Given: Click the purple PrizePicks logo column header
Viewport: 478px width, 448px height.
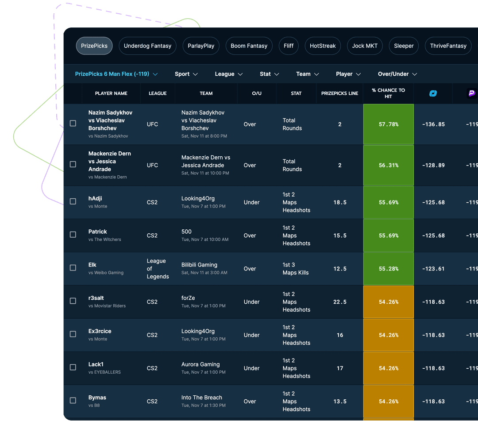Looking at the screenshot, I should tap(471, 93).
